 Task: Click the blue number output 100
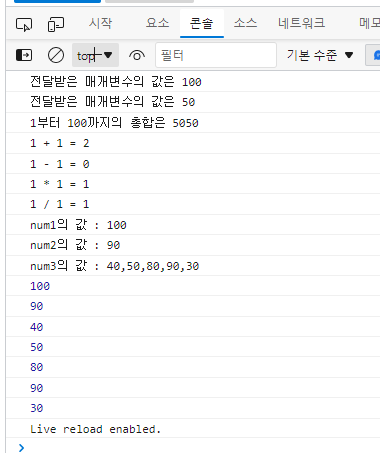pyautogui.click(x=40, y=286)
